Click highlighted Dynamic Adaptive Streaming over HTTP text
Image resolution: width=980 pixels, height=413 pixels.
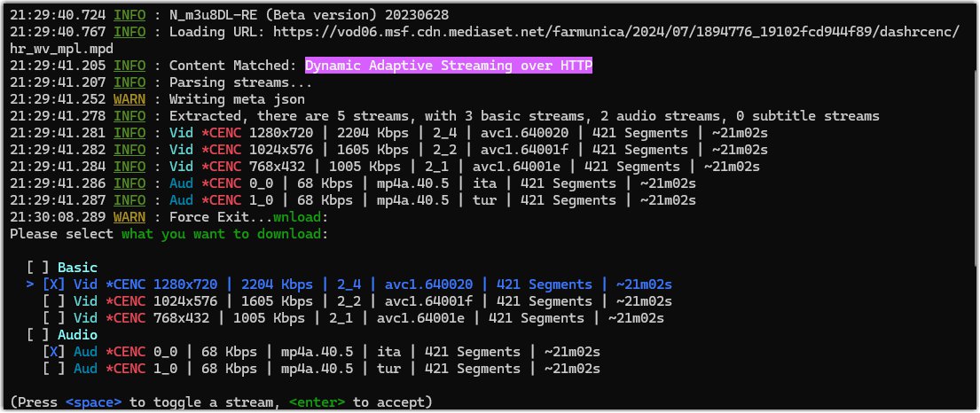point(449,66)
